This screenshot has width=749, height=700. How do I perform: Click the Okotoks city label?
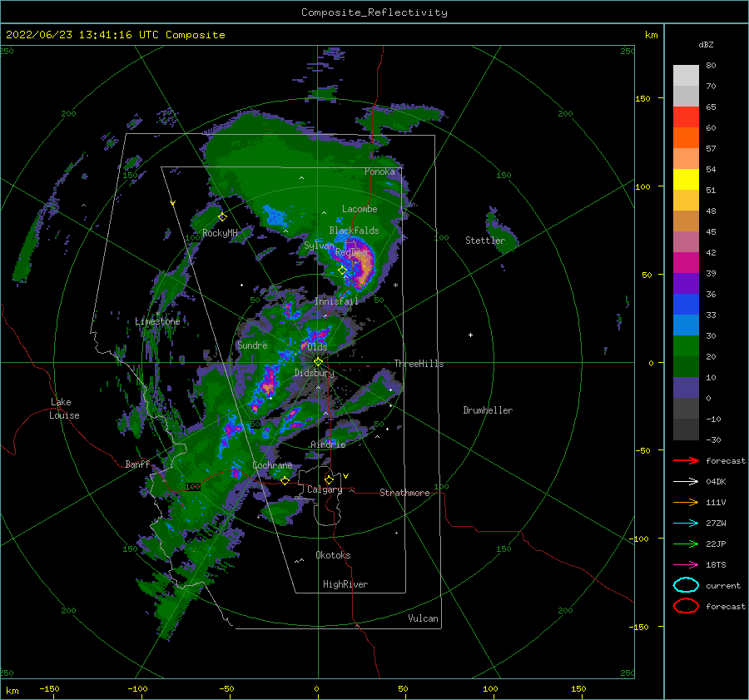(x=333, y=555)
